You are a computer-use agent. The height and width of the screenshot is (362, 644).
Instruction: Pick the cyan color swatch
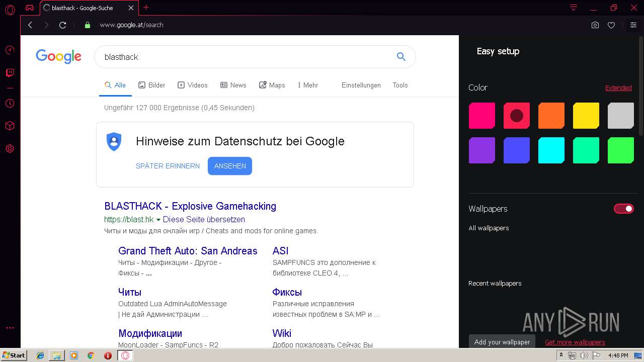tap(551, 150)
